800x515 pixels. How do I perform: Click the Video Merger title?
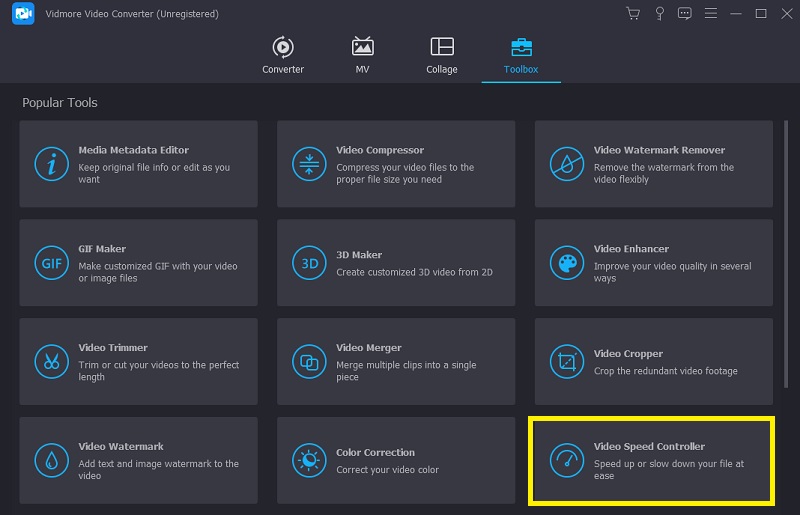tap(369, 348)
